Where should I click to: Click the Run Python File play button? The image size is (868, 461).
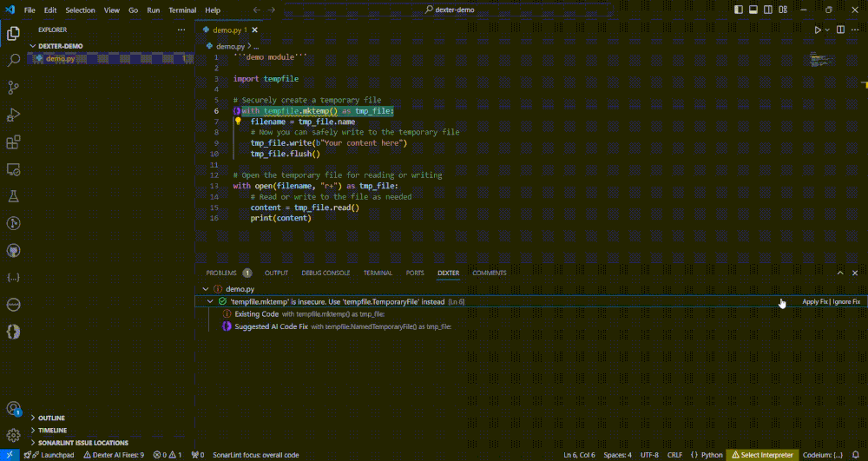pyautogui.click(x=817, y=30)
